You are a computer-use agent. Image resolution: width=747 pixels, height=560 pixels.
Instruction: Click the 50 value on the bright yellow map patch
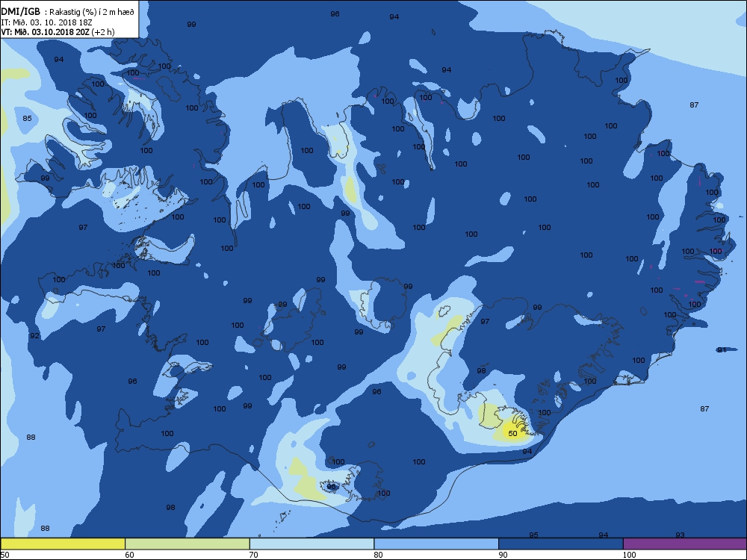pos(512,433)
